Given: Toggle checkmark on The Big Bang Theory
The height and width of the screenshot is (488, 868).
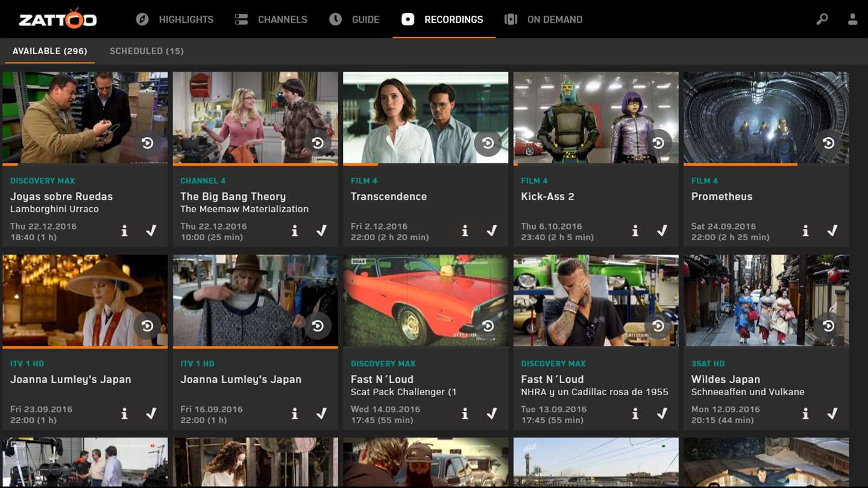Looking at the screenshot, I should (x=322, y=231).
